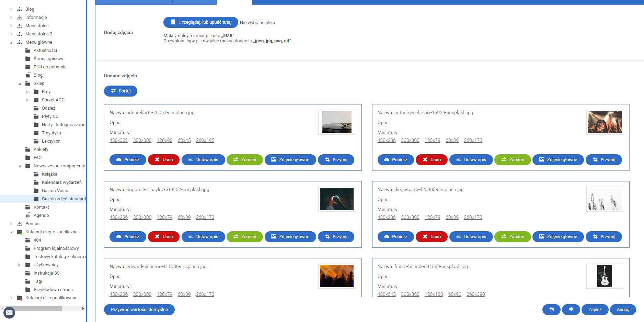The image size is (644, 322).
Task: Click the microphone thumbnail of the bogomil-mihaylov photo
Action: (336, 199)
